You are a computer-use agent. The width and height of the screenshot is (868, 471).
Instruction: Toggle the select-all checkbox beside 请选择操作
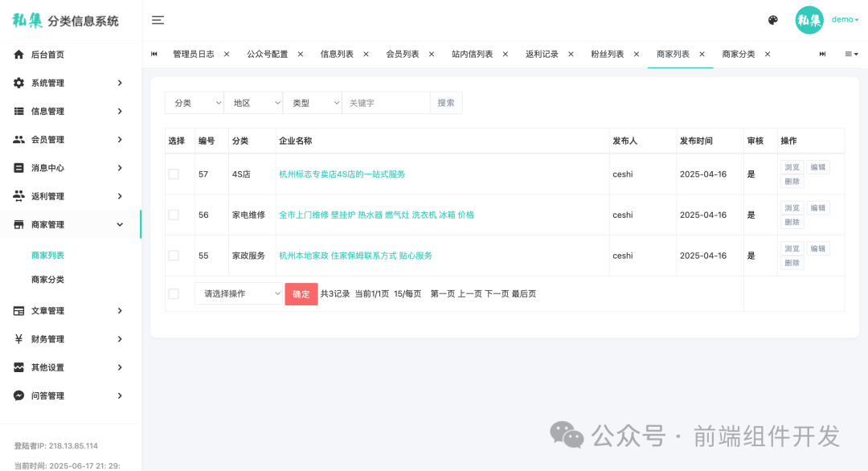[x=174, y=294]
